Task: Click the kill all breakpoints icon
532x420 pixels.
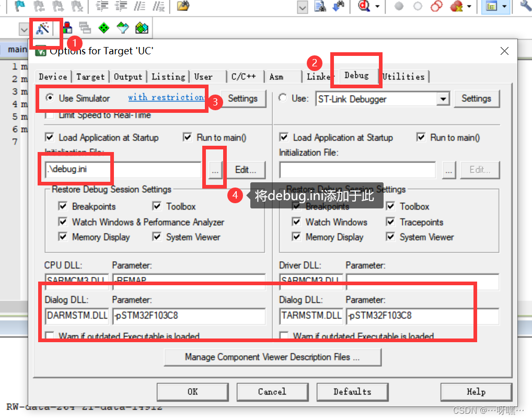Action: [456, 6]
